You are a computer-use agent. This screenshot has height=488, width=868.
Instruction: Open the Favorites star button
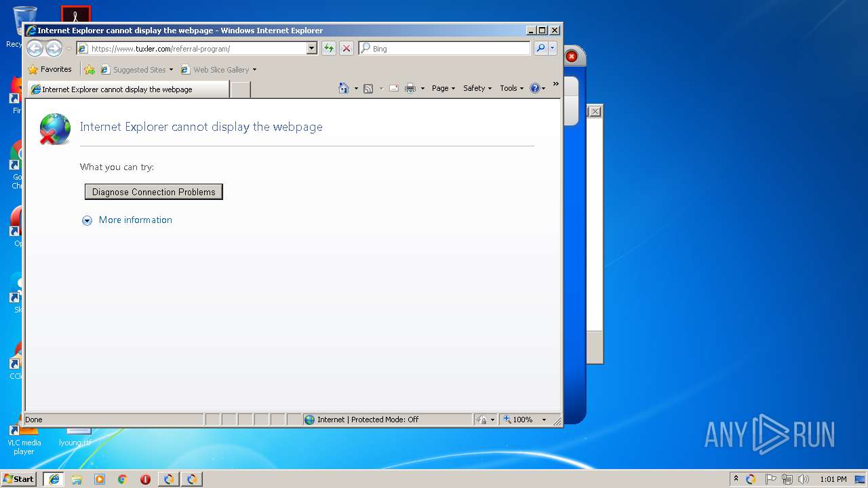50,69
